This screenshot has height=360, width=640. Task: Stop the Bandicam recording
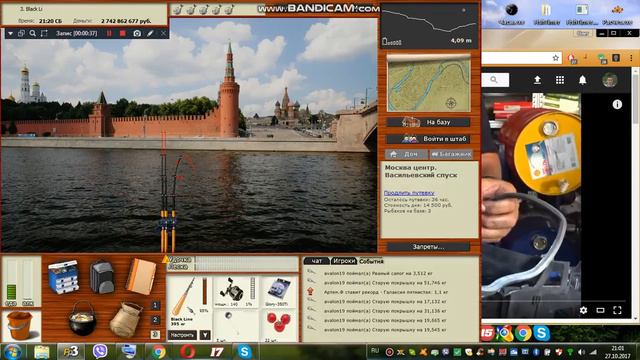click(122, 33)
